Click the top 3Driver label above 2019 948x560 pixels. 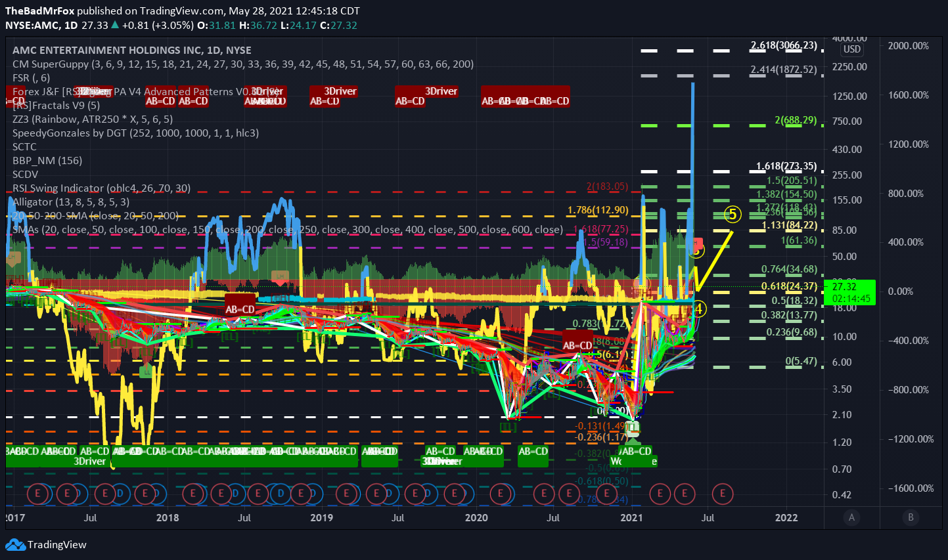pyautogui.click(x=340, y=91)
